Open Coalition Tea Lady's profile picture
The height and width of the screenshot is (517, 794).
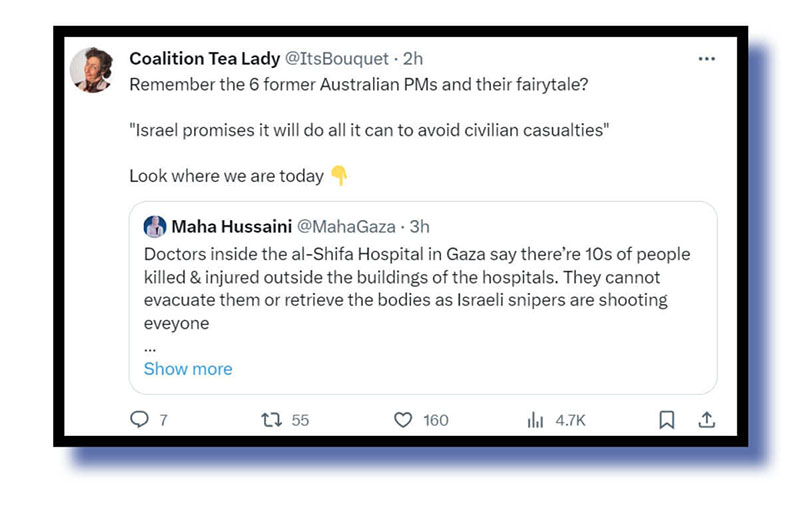pos(91,70)
